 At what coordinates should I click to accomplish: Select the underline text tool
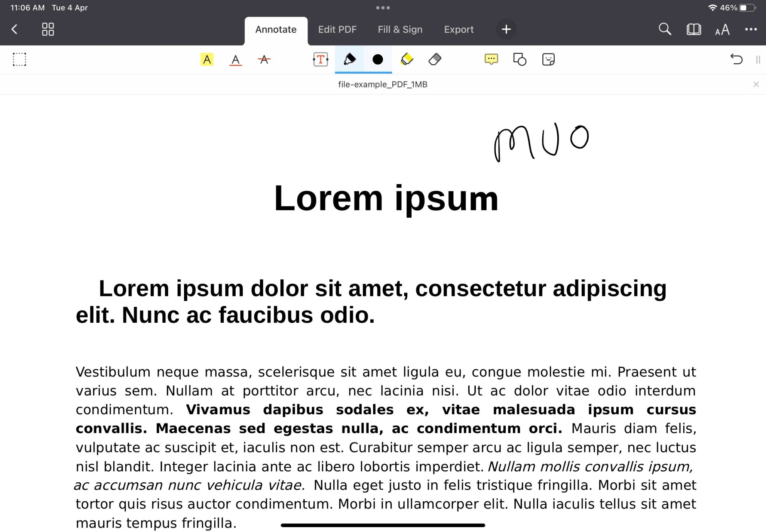point(235,59)
